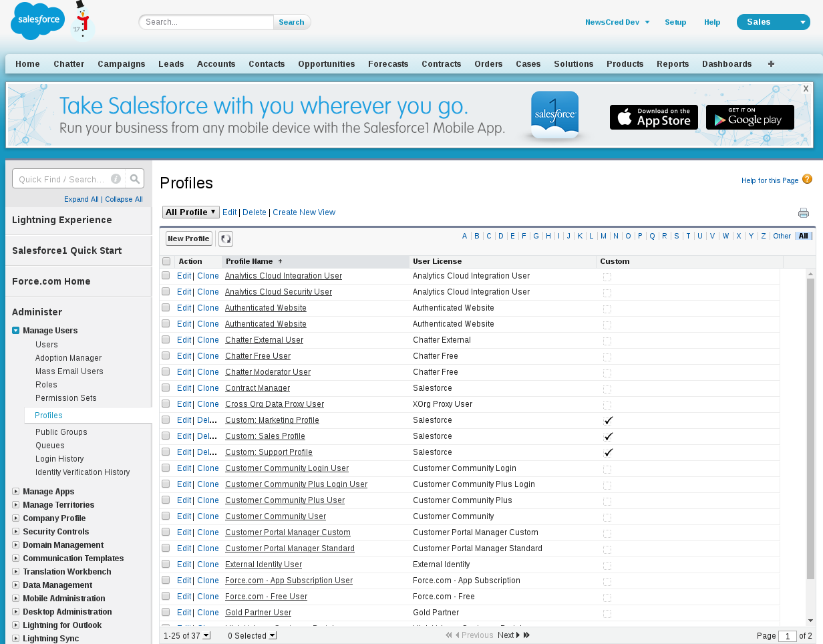The image size is (823, 644).
Task: Filter profiles by letter C
Action: point(489,236)
